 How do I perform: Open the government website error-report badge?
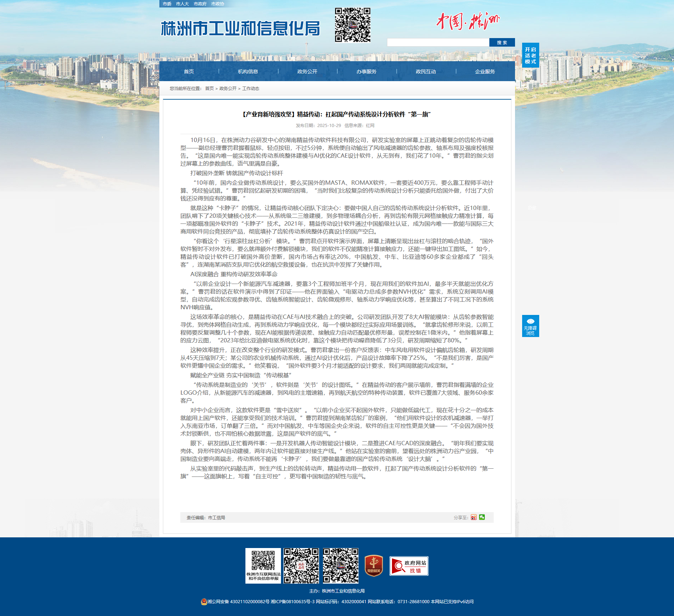click(409, 566)
